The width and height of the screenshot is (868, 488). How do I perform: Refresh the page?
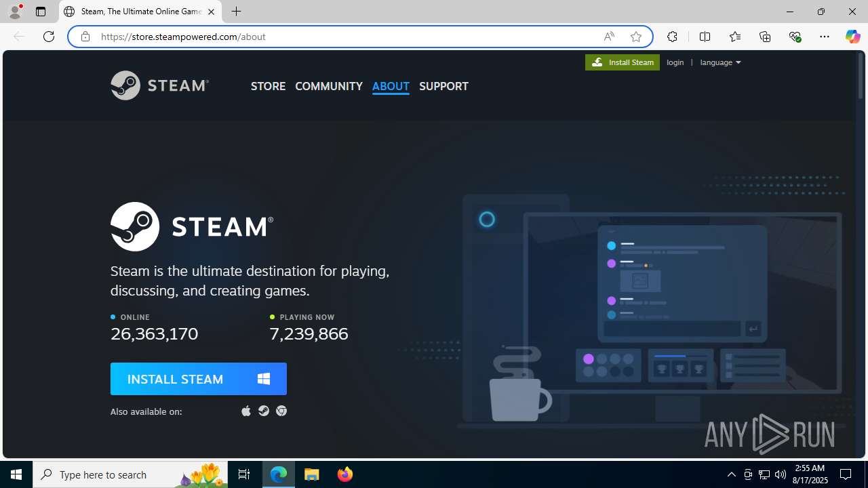(x=49, y=37)
